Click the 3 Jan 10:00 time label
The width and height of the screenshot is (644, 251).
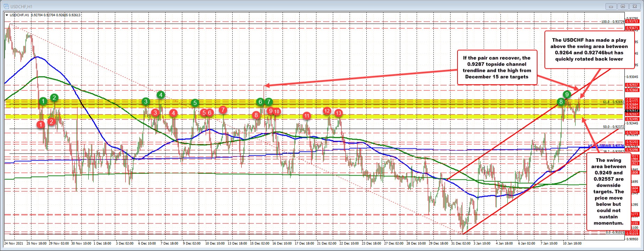pos(482,243)
